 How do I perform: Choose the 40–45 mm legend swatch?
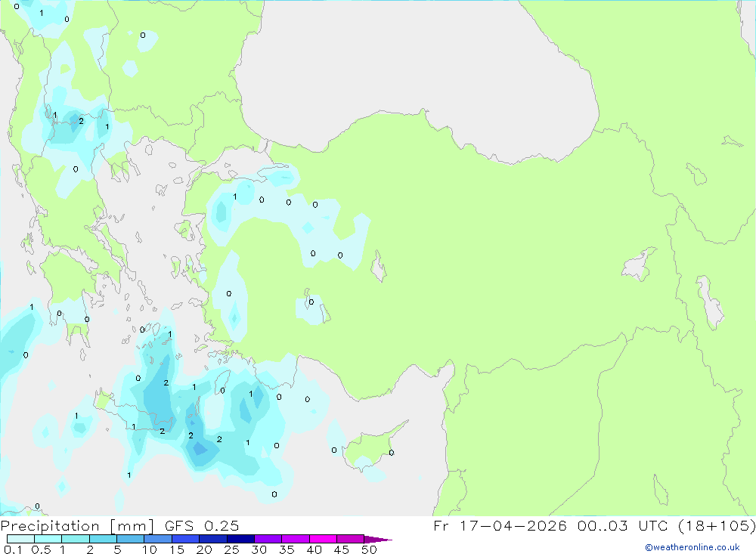323,539
